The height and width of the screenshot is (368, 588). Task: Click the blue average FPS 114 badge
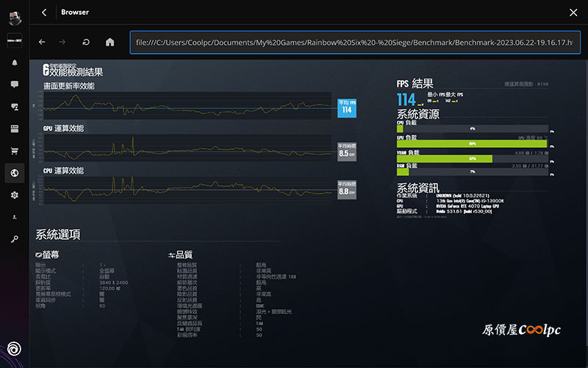347,107
